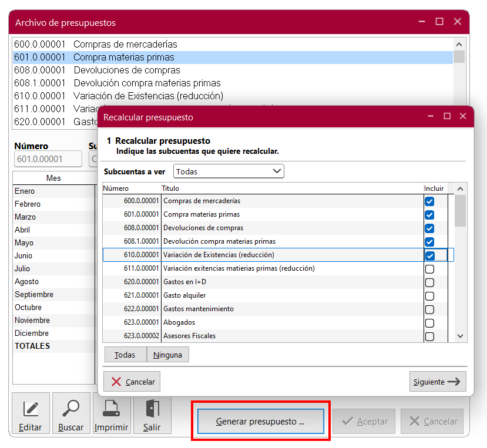
Task: Click Generar presupuesto button
Action: point(260,422)
